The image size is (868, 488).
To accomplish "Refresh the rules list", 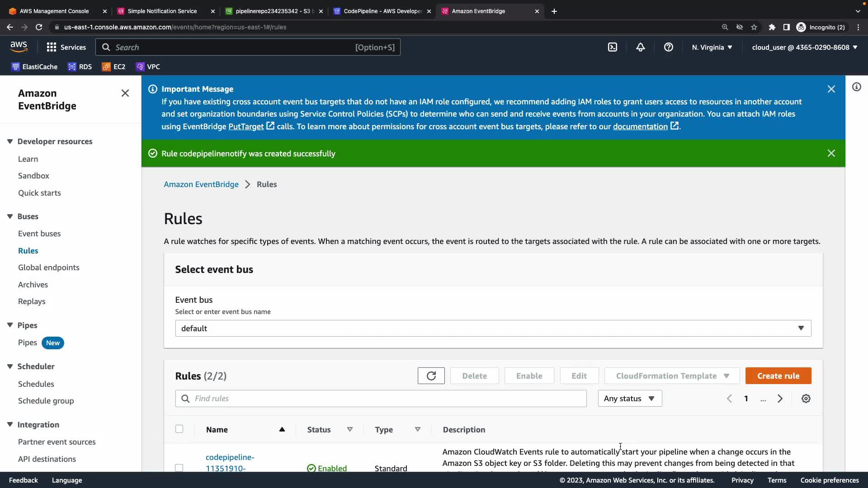I will pos(431,376).
